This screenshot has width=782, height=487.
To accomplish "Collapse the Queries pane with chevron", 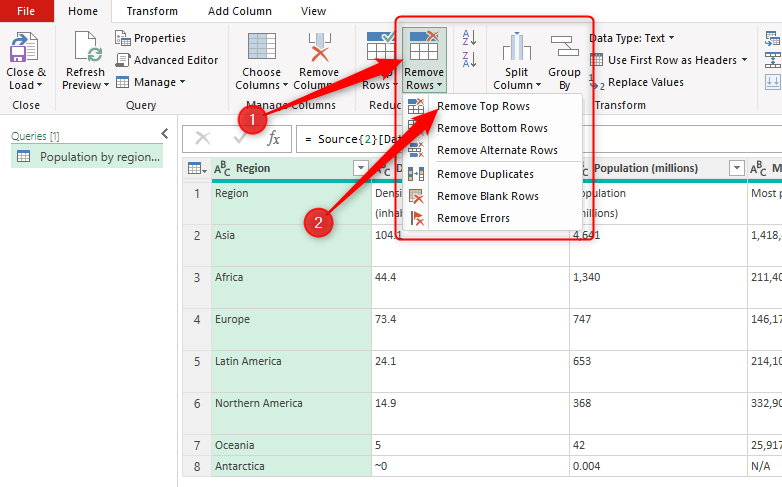I will (x=165, y=134).
